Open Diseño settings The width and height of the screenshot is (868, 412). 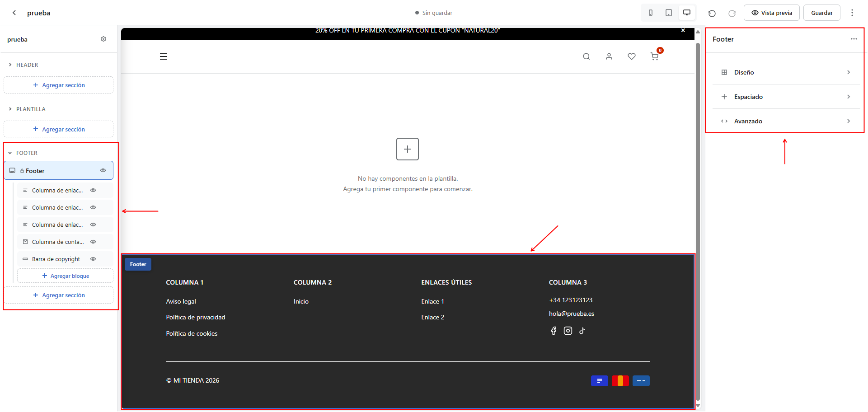[x=786, y=72]
